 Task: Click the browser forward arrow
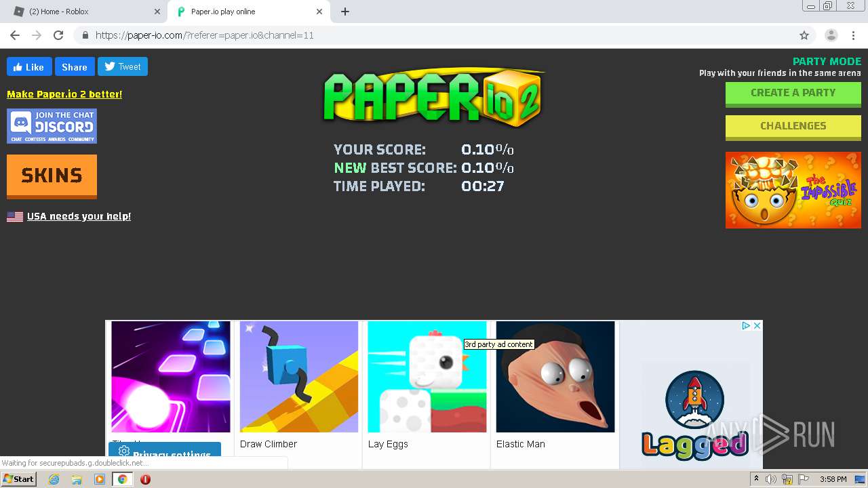coord(37,35)
